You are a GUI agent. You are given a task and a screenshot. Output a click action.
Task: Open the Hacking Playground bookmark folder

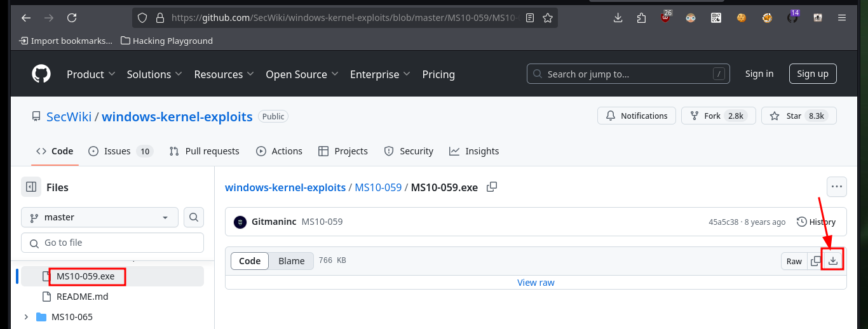pyautogui.click(x=166, y=41)
